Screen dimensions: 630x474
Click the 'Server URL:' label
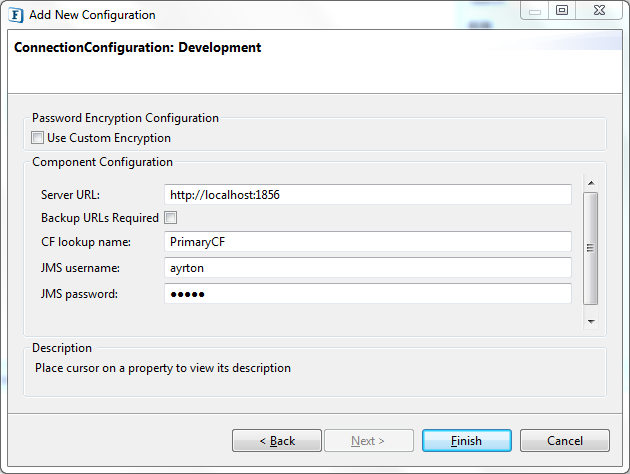(x=70, y=195)
